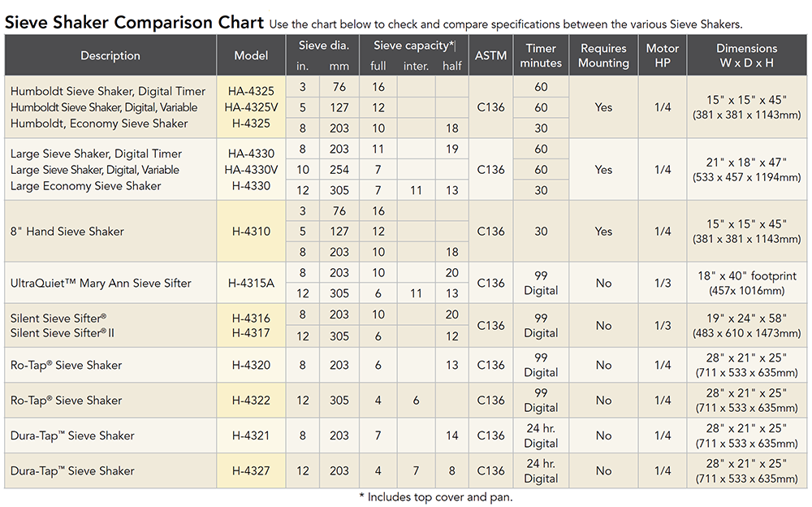Image resolution: width=812 pixels, height=507 pixels.
Task: Click Dura-Tap Sieve Shaker in H-4321 row
Action: (72, 436)
